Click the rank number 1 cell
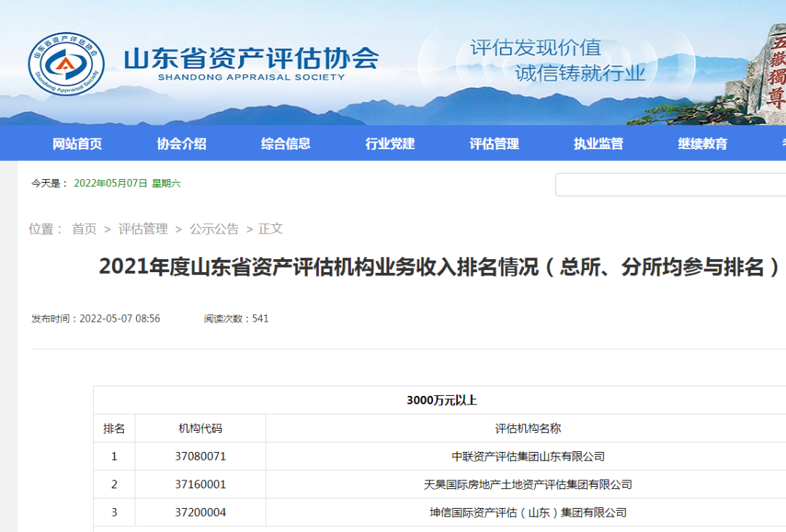This screenshot has height=532, width=786. click(x=114, y=456)
